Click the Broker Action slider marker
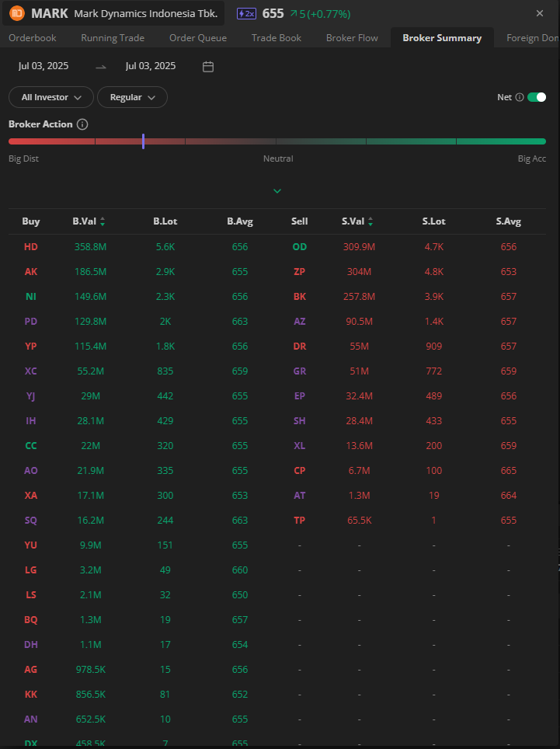The height and width of the screenshot is (749, 560). pos(143,141)
